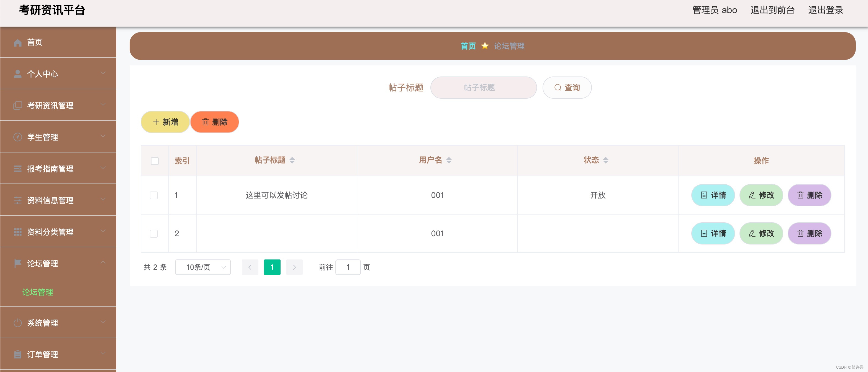Screen dimensions: 868x372
Task: Sort by 帖子标题 column arrows
Action: click(x=292, y=160)
